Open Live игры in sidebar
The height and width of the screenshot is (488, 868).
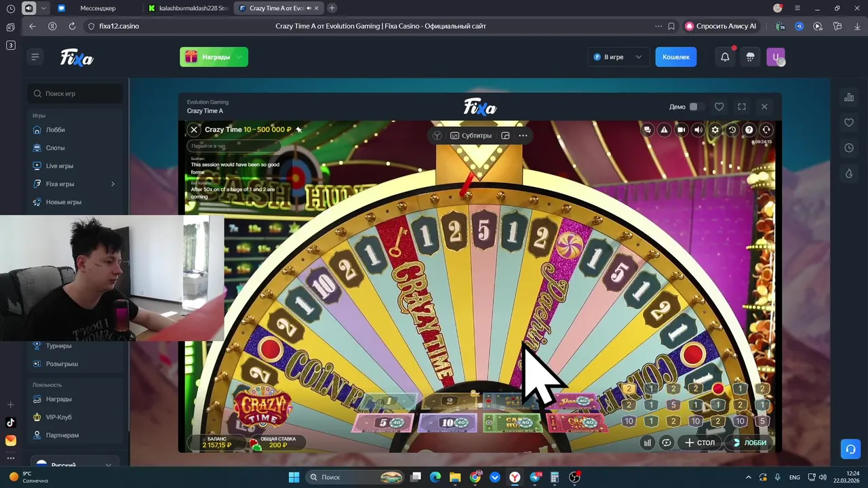(60, 165)
